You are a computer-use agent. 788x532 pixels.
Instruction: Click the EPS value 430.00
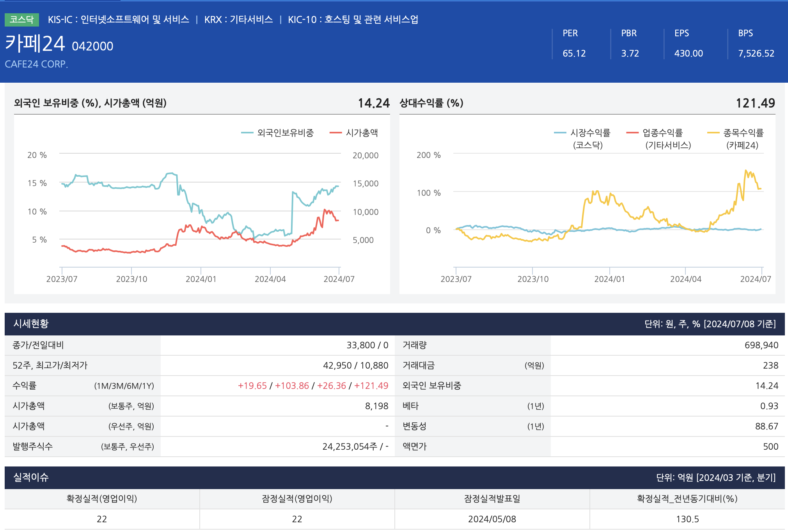[689, 53]
